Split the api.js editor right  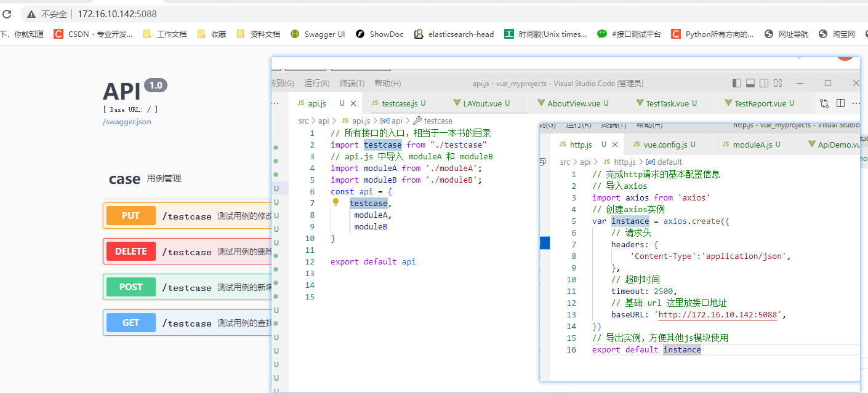[x=840, y=103]
